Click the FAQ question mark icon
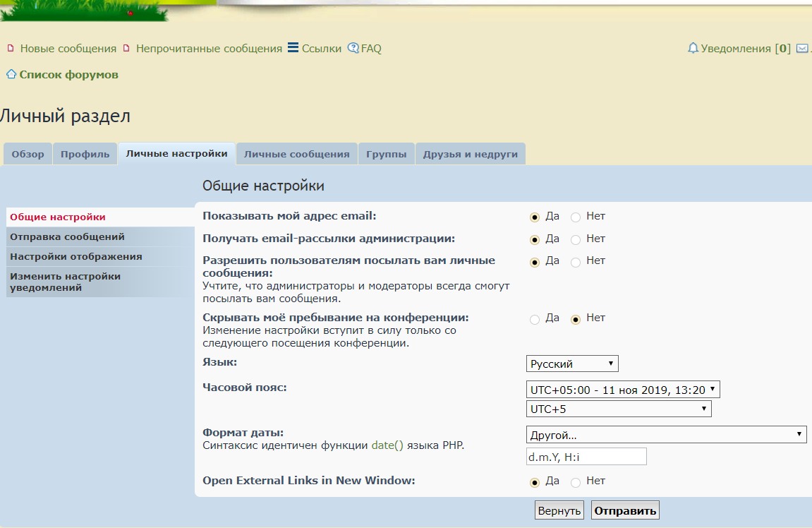The width and height of the screenshot is (812, 528). (353, 48)
